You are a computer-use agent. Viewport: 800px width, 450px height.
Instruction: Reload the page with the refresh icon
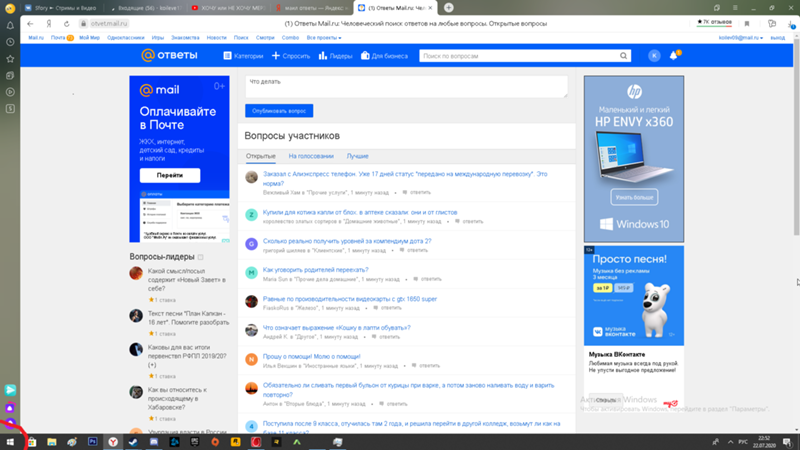click(x=66, y=23)
